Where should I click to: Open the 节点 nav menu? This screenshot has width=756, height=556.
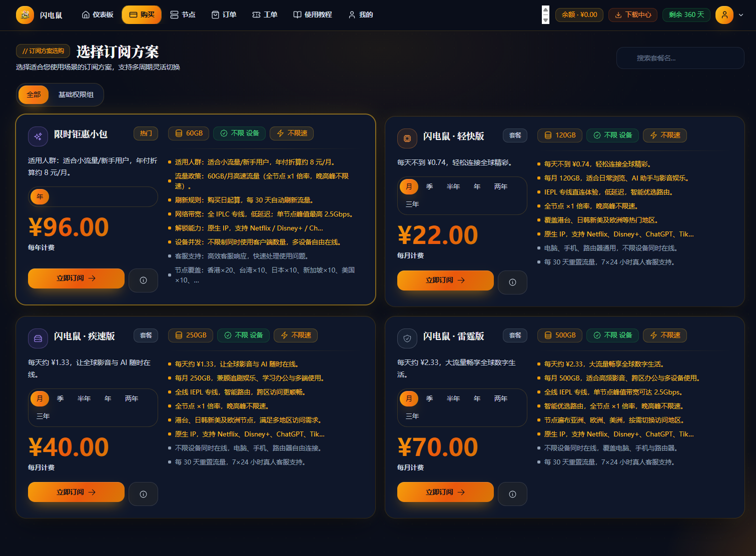[183, 15]
